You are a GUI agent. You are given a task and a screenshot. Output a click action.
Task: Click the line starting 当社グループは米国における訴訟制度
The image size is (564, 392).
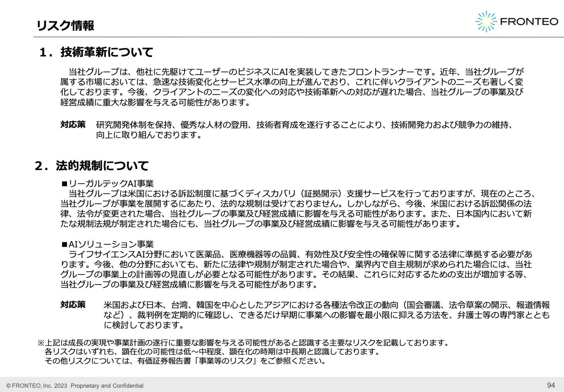click(x=303, y=194)
